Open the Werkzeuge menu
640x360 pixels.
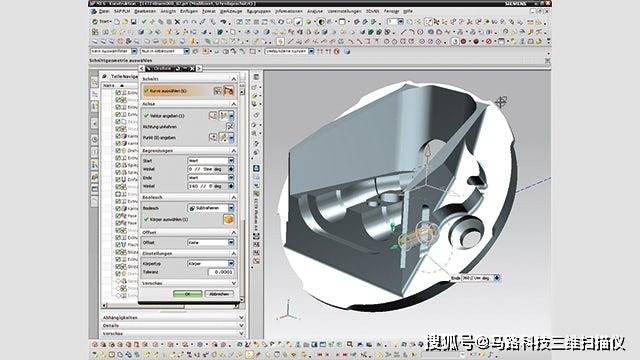[231, 11]
